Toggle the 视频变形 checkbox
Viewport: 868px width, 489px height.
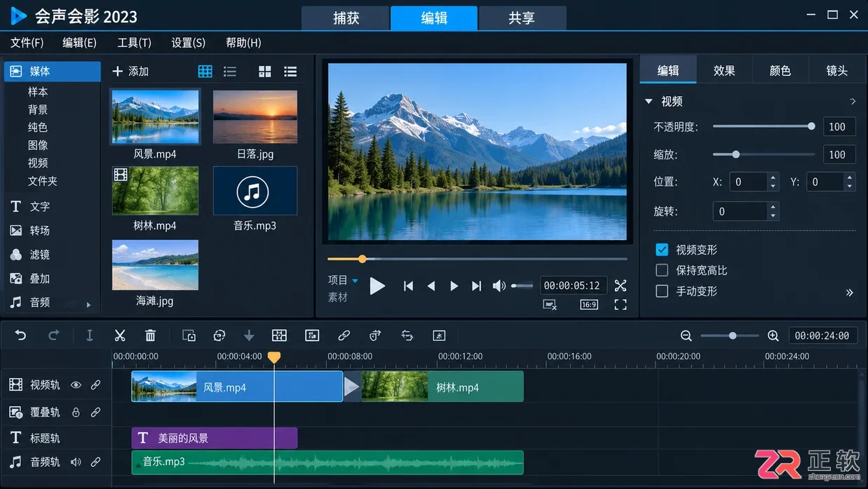click(x=662, y=250)
